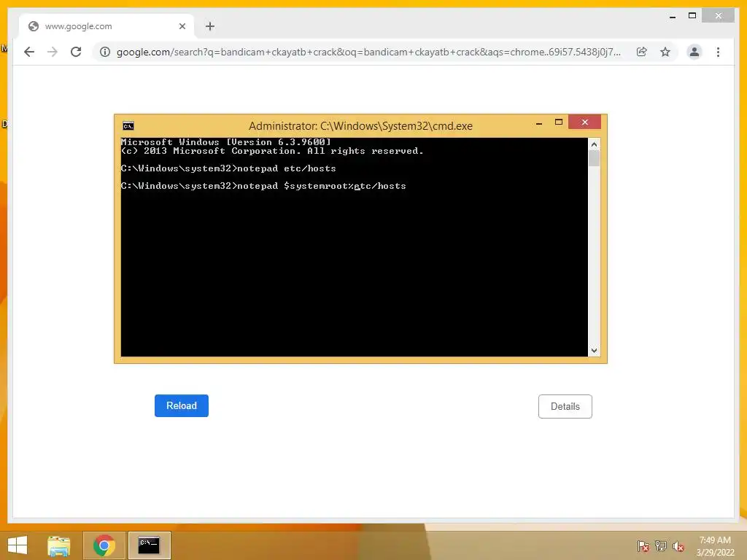The height and width of the screenshot is (560, 747).
Task: Open File Explorer from taskbar
Action: (x=59, y=545)
